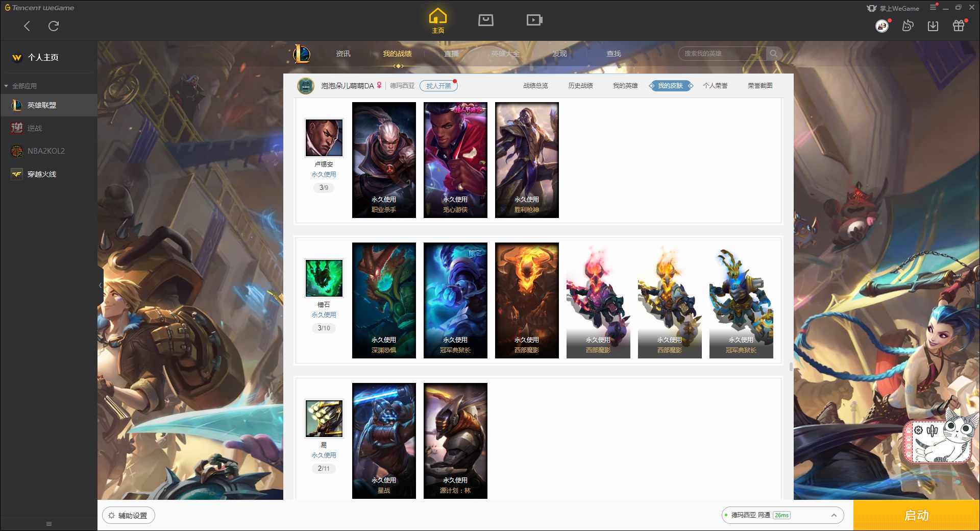Select NBA2KOL2 in the sidebar
This screenshot has width=980, height=531.
tap(48, 151)
